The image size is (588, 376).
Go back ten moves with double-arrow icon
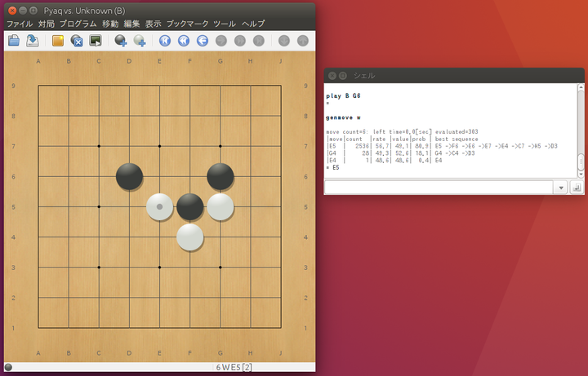click(x=183, y=40)
